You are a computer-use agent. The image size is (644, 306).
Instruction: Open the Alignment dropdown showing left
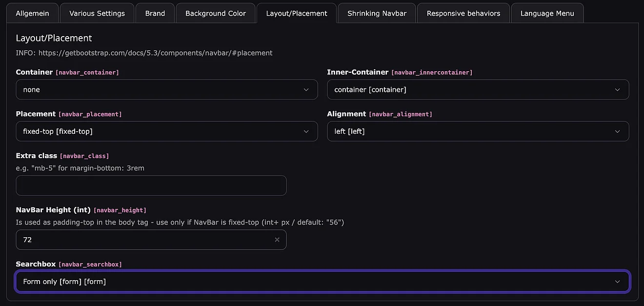[x=478, y=131]
